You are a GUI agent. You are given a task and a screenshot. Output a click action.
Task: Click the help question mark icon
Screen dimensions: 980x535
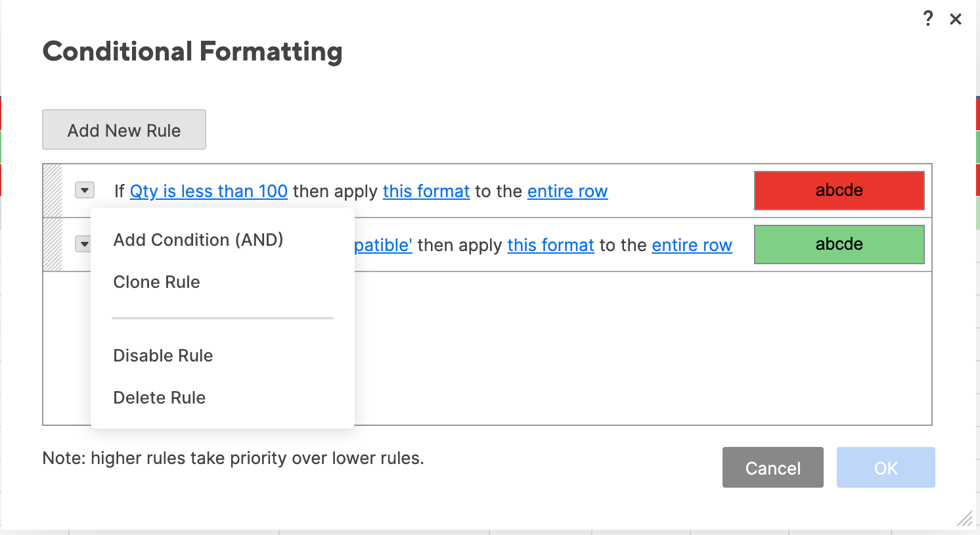point(928,18)
